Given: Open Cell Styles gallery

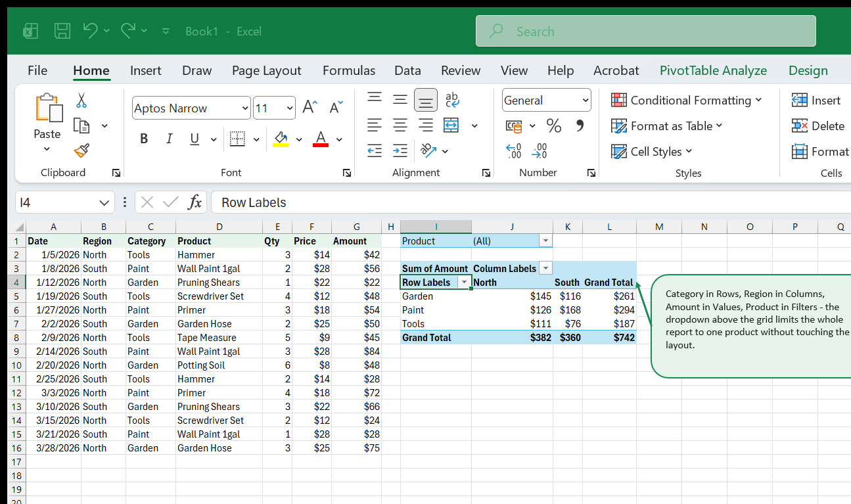Looking at the screenshot, I should [x=651, y=151].
